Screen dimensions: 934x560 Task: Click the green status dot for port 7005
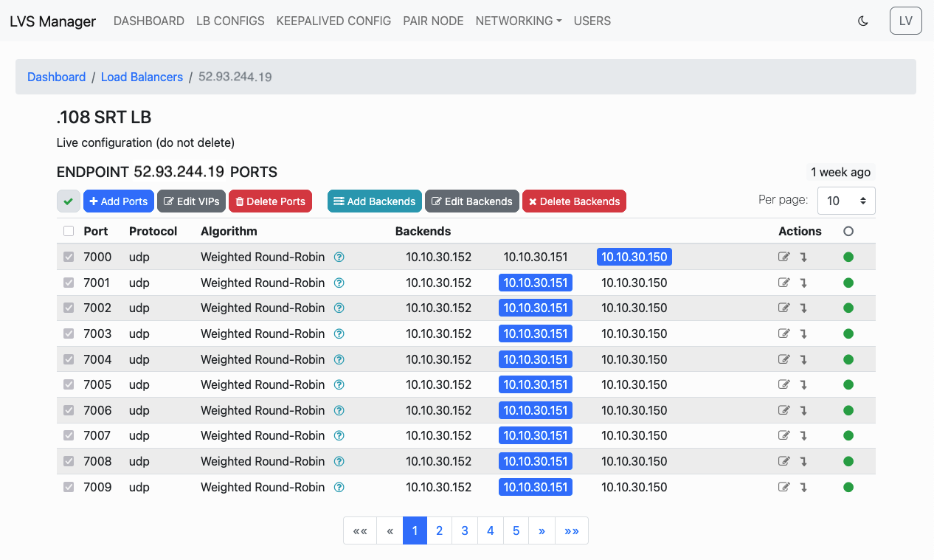point(848,384)
